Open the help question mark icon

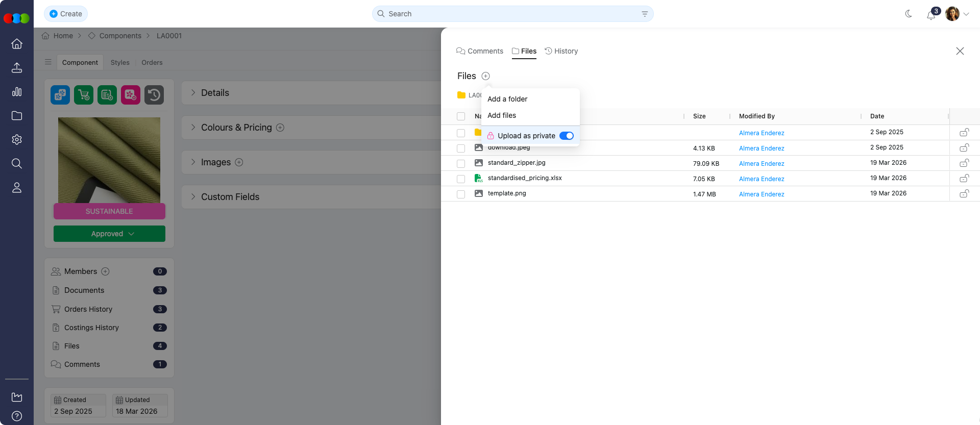(17, 416)
